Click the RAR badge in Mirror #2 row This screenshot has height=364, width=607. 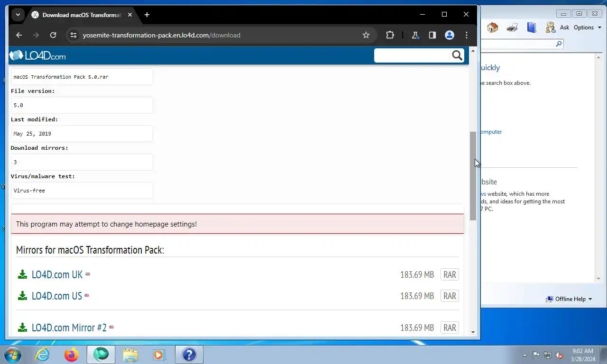450,328
